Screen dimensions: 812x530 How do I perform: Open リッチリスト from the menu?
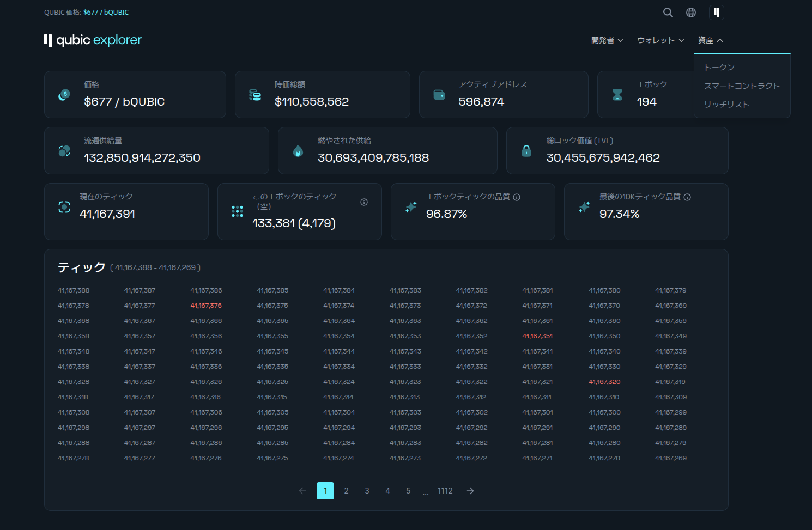click(726, 105)
